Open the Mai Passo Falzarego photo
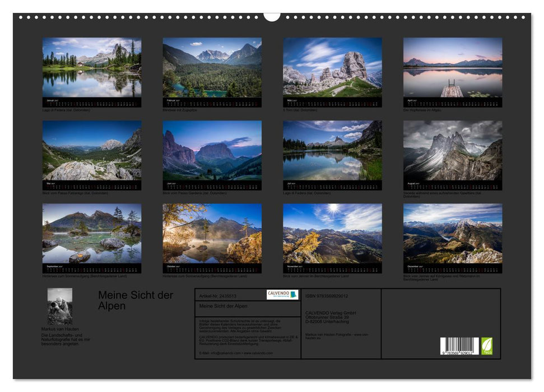Screen dimensions: 544x392 [92, 150]
